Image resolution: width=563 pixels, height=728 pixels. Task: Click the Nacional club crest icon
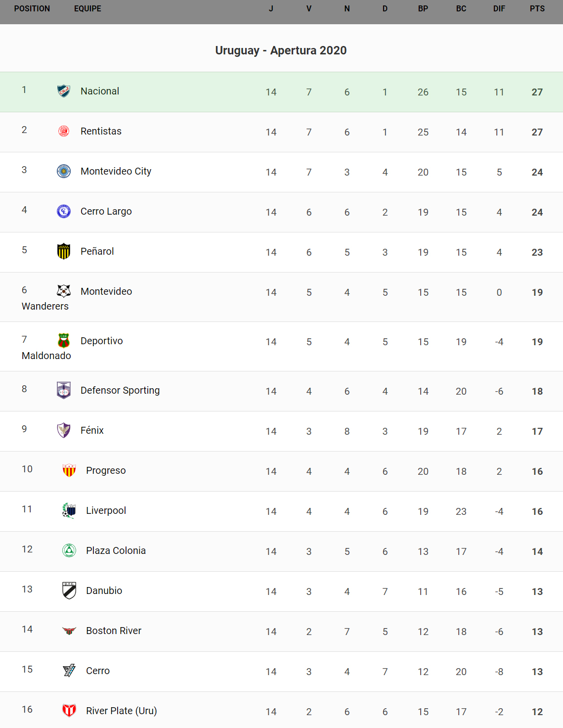click(x=64, y=91)
